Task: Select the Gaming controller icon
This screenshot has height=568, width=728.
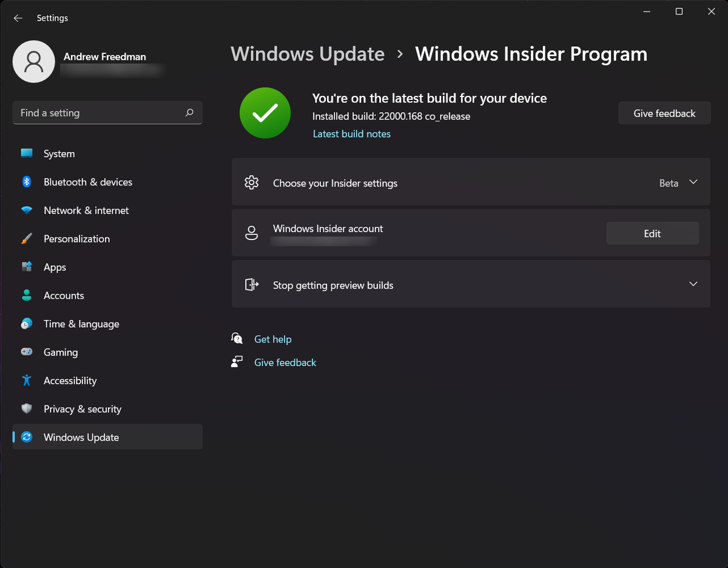Action: tap(27, 352)
